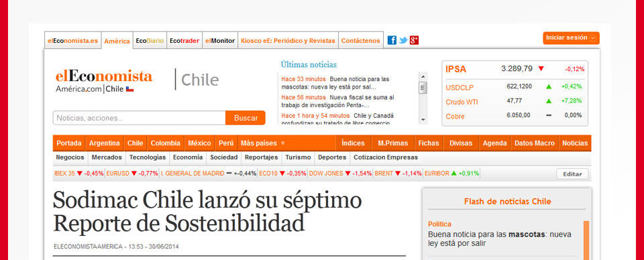Open the Divisas menu item
Viewport: 644px width, 260px height.
point(461,143)
